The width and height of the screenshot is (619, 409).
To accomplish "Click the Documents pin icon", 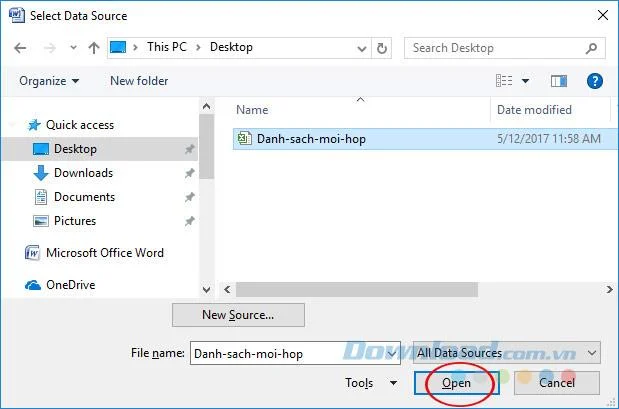I will point(189,197).
